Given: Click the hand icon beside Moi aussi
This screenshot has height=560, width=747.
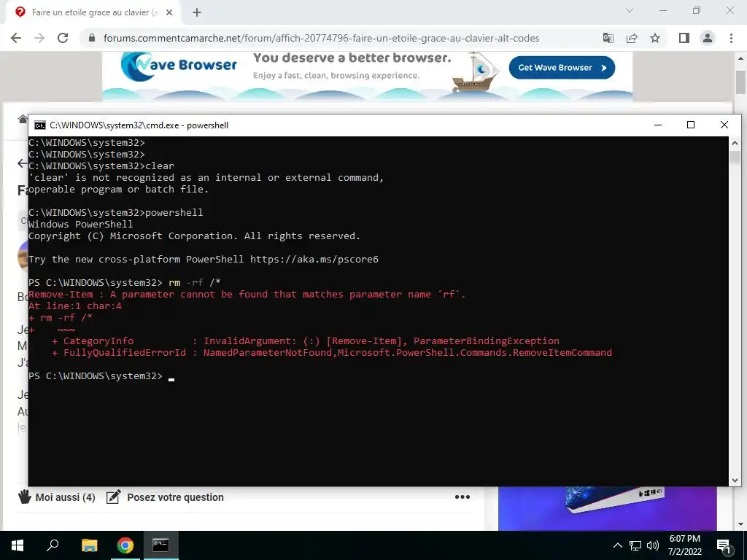Looking at the screenshot, I should click(25, 497).
